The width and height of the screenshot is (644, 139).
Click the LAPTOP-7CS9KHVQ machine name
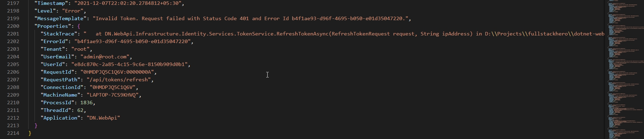112,95
